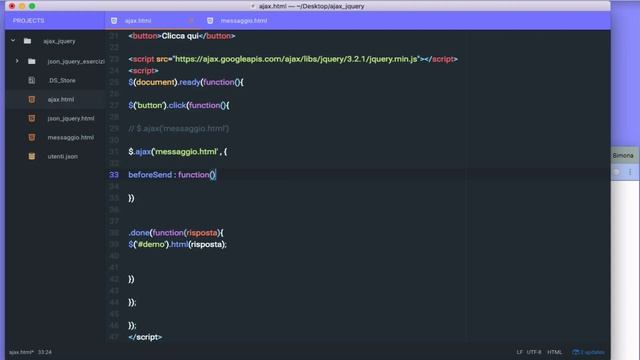
Task: Click LF line ending in status bar
Action: click(519, 352)
